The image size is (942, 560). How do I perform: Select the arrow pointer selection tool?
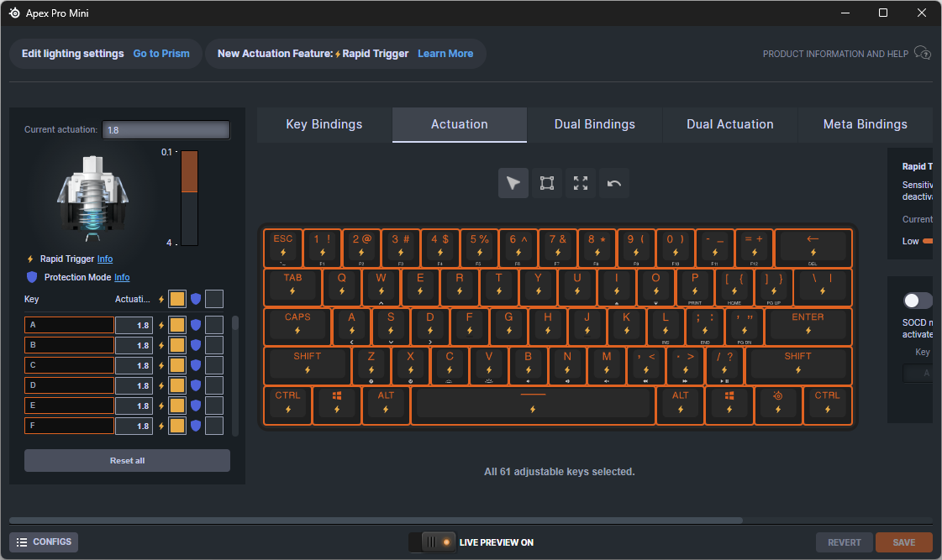pos(513,183)
